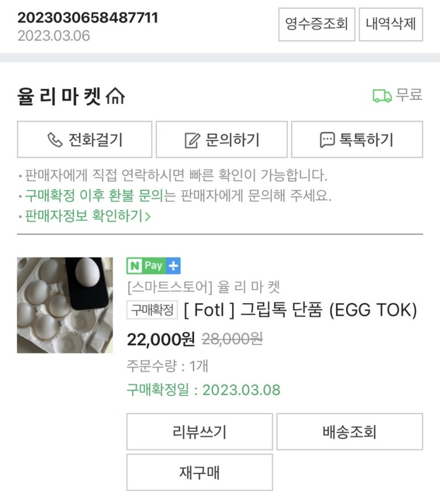Tap the home icon beside the store name
The image size is (440, 504).
116,97
